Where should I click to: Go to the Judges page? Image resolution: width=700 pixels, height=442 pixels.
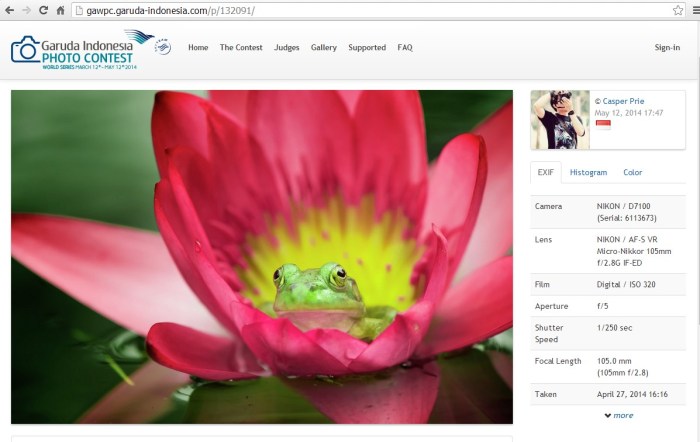(x=286, y=47)
